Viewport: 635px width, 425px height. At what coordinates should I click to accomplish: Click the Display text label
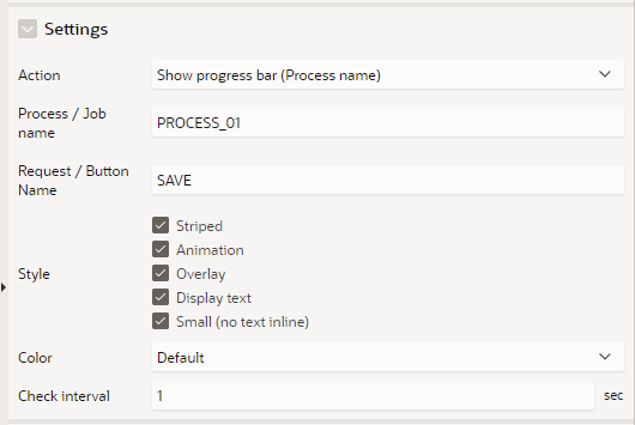pyautogui.click(x=213, y=298)
